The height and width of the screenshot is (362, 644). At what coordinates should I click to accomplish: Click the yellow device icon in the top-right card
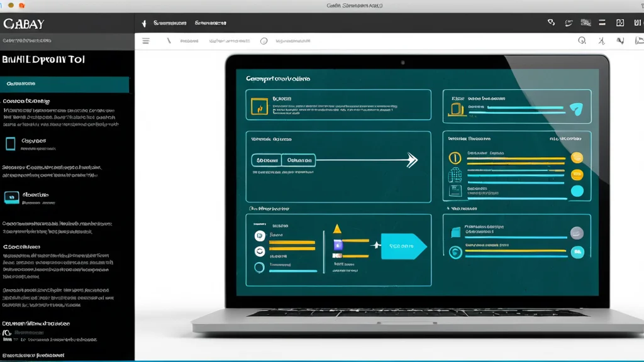click(457, 109)
